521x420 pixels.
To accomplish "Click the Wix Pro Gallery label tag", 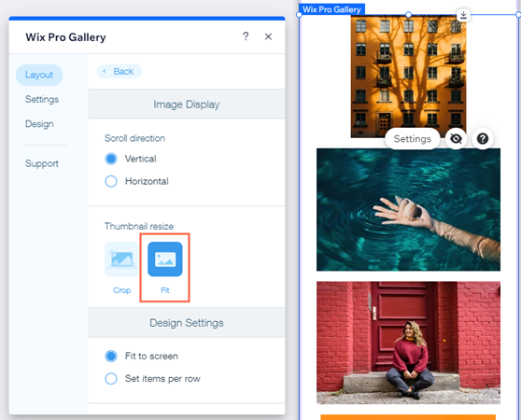I will pyautogui.click(x=331, y=9).
